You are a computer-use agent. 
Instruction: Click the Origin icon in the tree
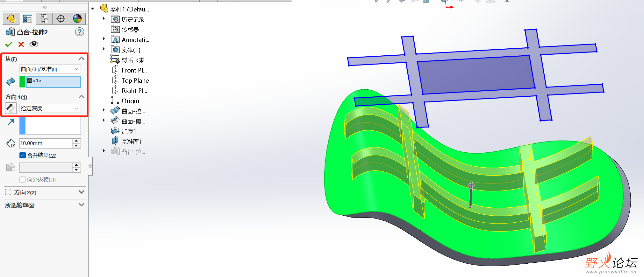pyautogui.click(x=115, y=100)
